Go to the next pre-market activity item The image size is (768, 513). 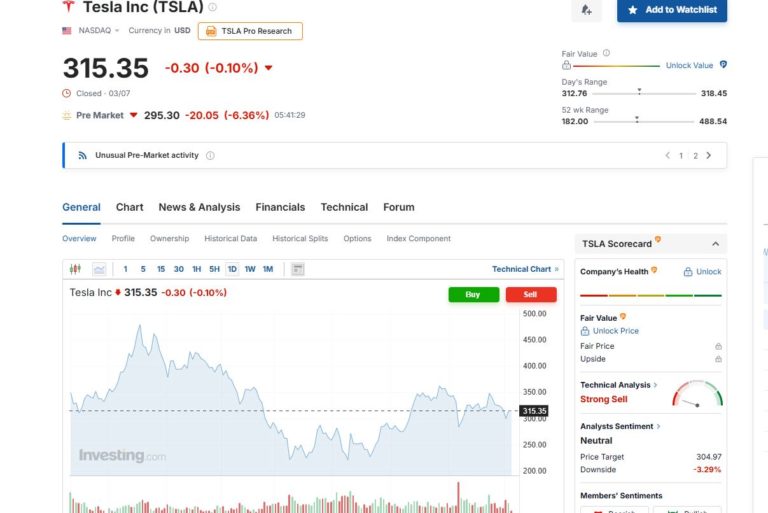[709, 156]
